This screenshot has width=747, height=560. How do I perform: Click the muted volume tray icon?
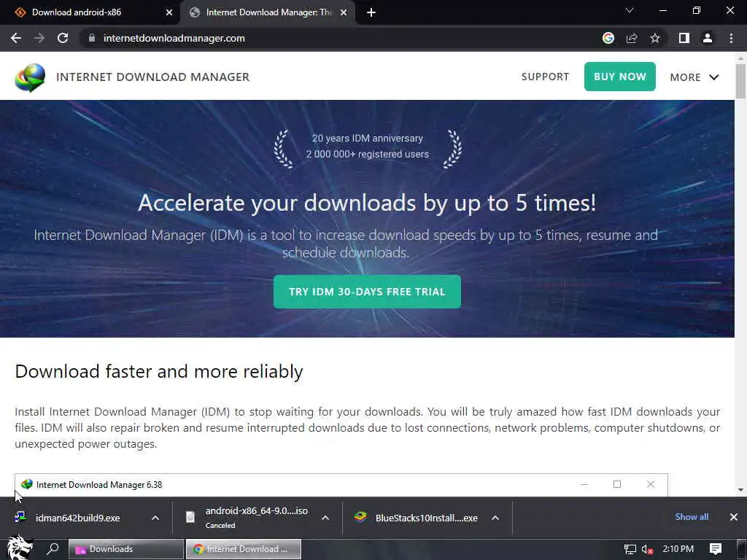coord(647,550)
